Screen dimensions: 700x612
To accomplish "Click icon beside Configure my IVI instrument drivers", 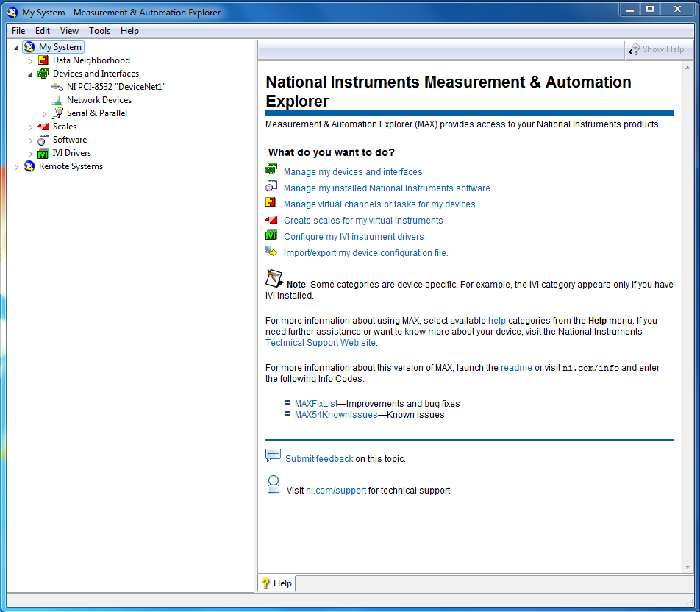I will point(271,235).
